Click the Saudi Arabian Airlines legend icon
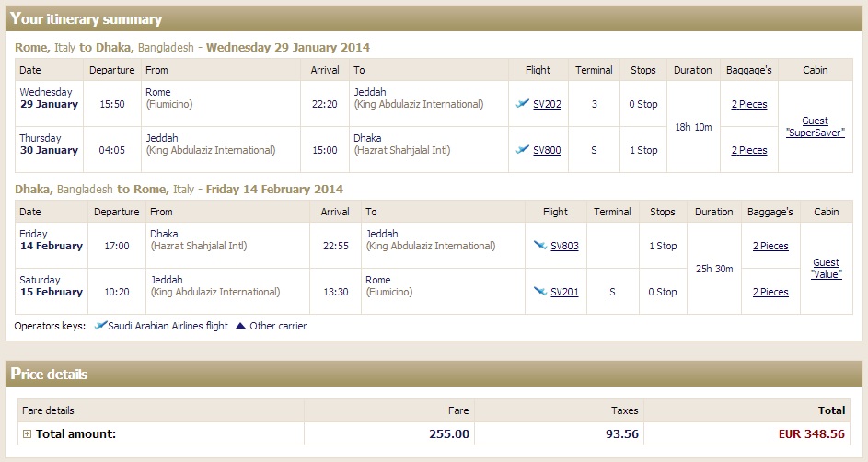The width and height of the screenshot is (868, 462). click(x=100, y=326)
